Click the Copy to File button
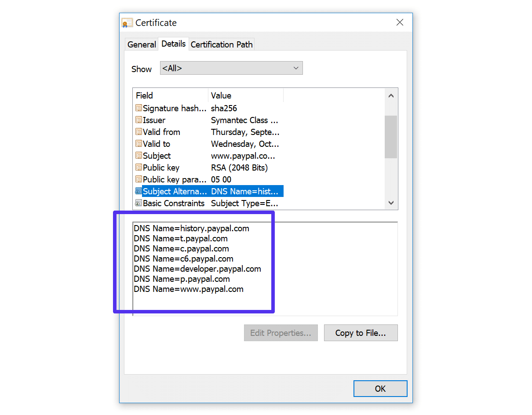This screenshot has width=532, height=415. tap(361, 333)
